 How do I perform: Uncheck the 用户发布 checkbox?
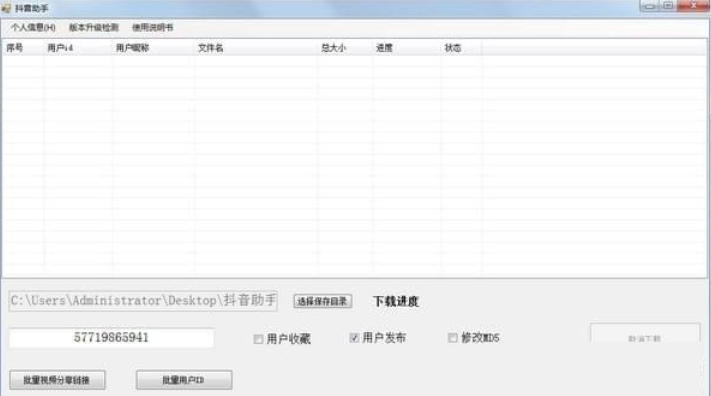point(354,337)
